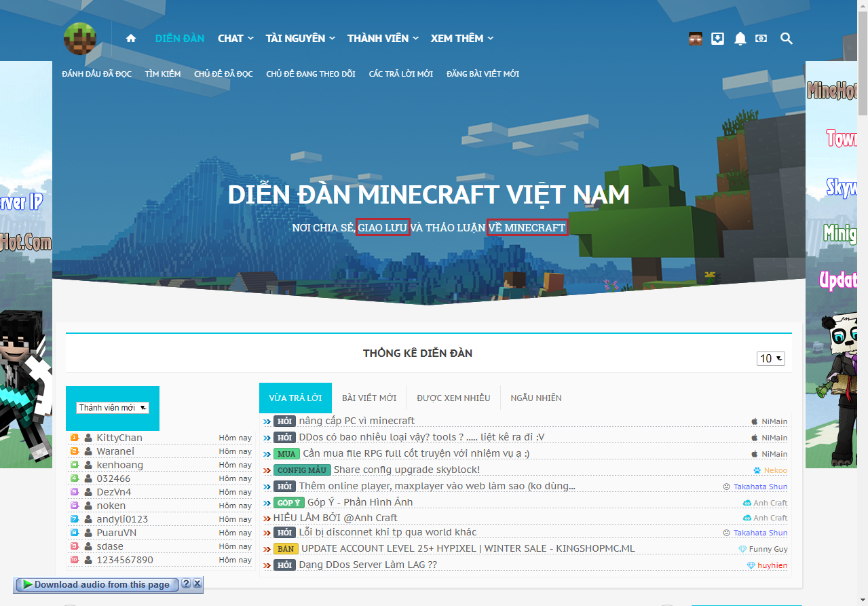
Task: Open member profile sdase
Action: pos(110,546)
